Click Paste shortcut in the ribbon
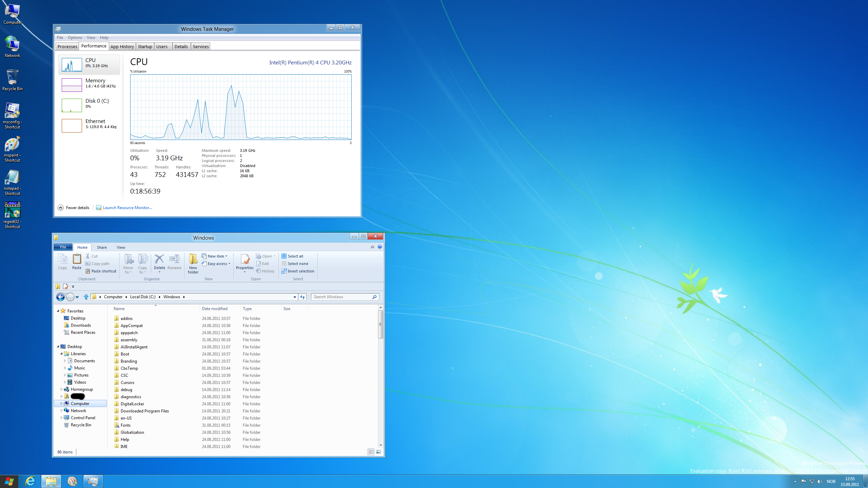This screenshot has width=868, height=488. (x=101, y=271)
